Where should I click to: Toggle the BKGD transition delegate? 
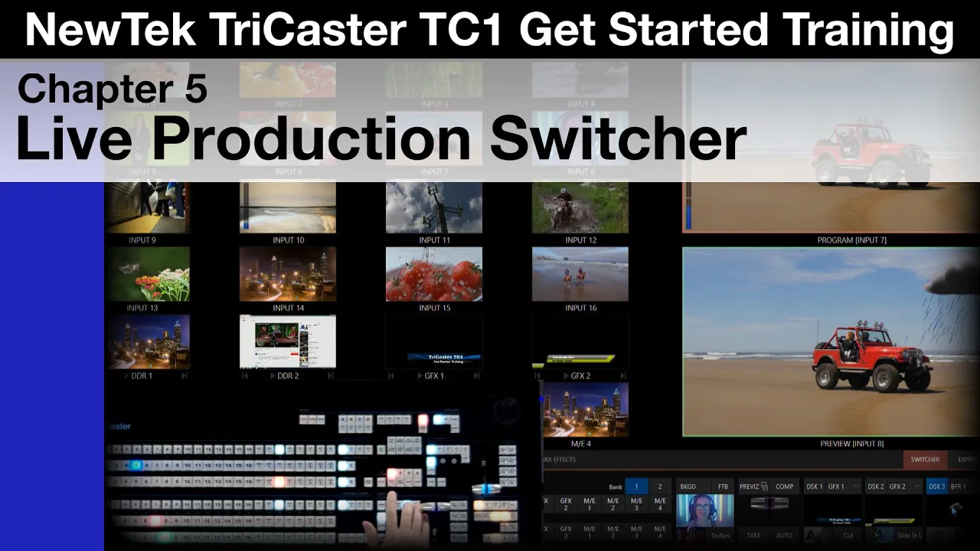[694, 487]
